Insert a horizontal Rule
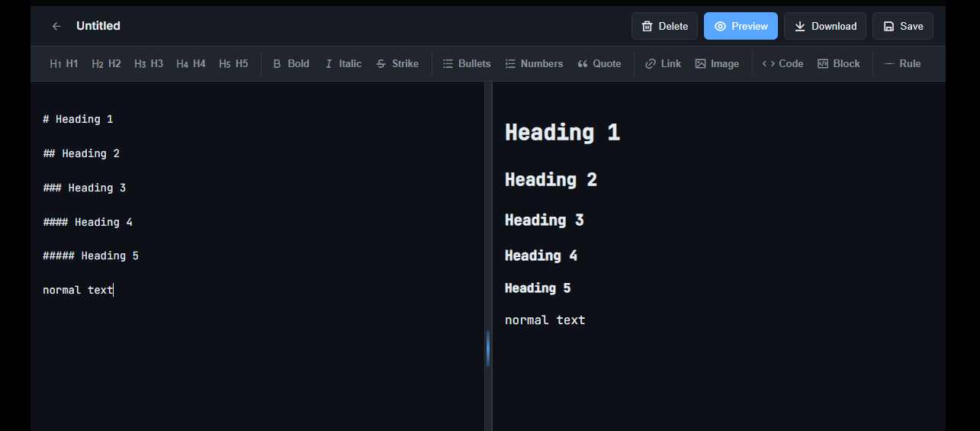 [902, 64]
